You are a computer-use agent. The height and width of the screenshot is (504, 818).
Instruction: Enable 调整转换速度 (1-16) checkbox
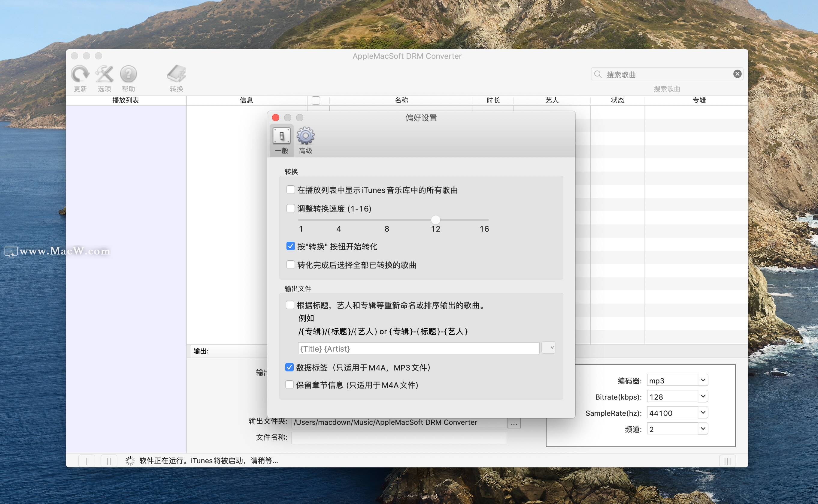click(x=291, y=208)
